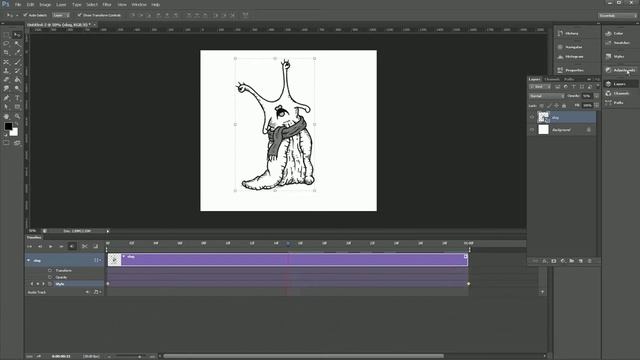Open the slug track filmstrip options menu
This screenshot has height=360, width=640.
(98, 260)
